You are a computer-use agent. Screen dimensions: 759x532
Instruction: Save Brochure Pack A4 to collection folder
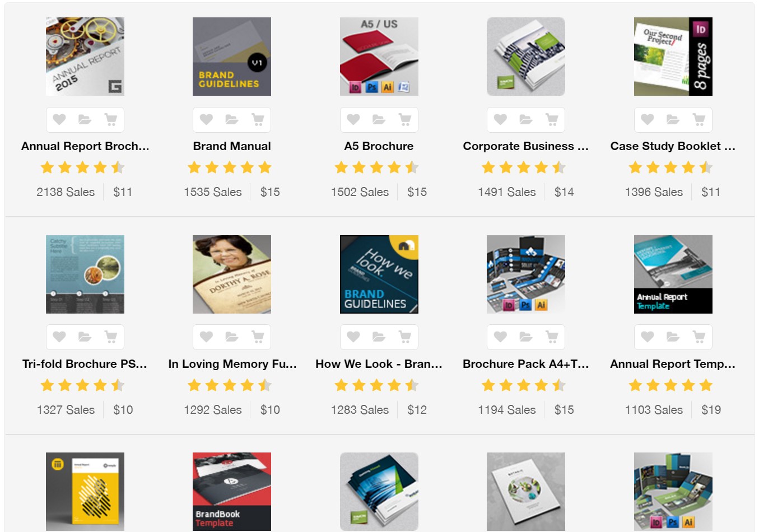coord(526,337)
